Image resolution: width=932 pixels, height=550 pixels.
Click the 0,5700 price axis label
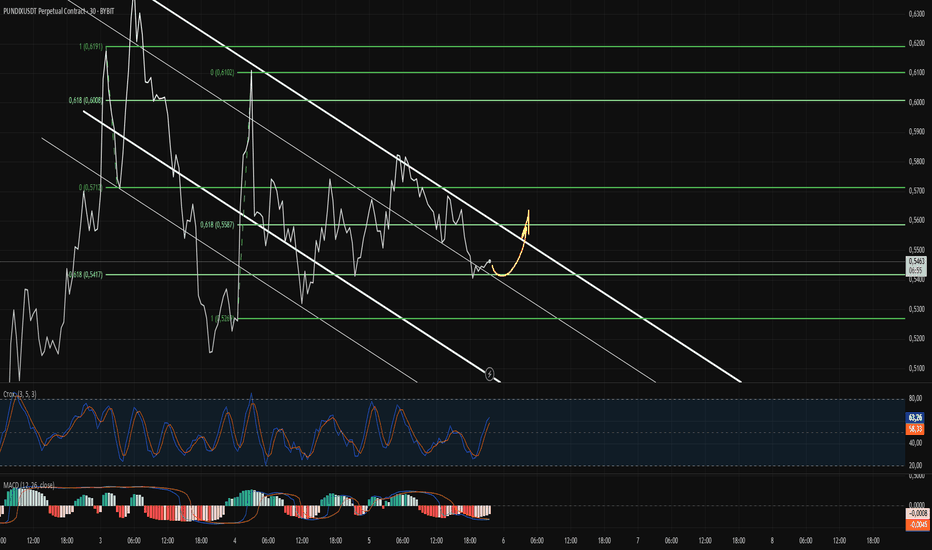tap(917, 191)
